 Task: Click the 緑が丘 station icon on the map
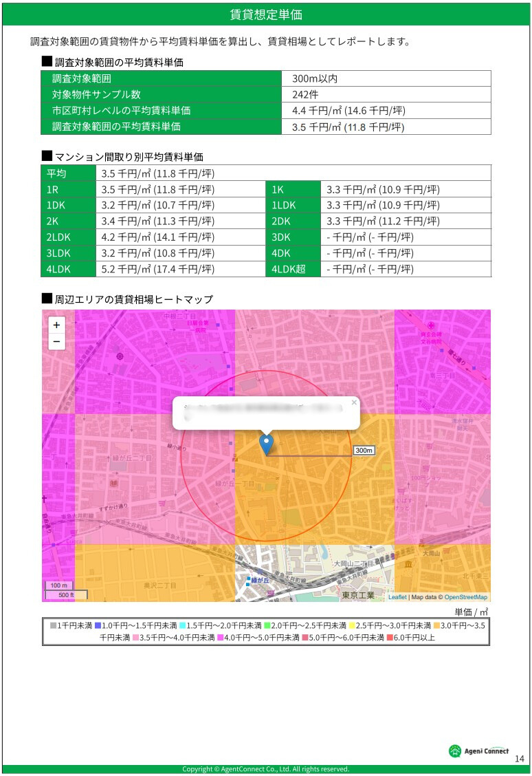[x=249, y=581]
